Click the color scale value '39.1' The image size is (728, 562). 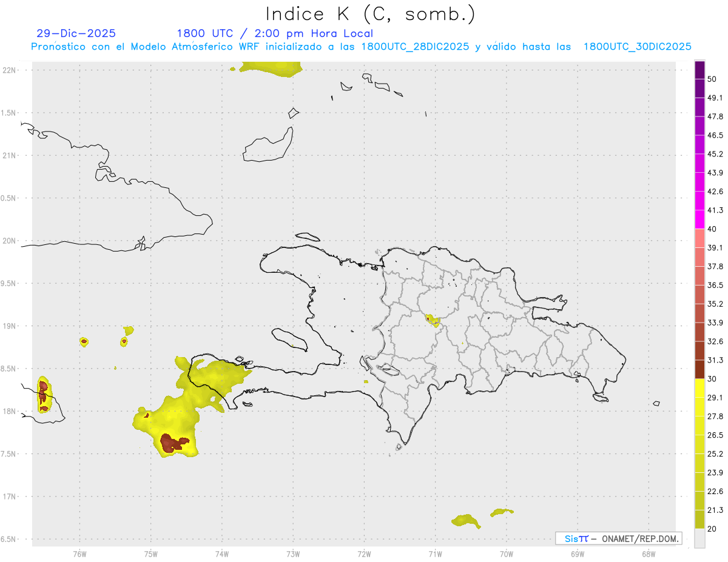[715, 248]
